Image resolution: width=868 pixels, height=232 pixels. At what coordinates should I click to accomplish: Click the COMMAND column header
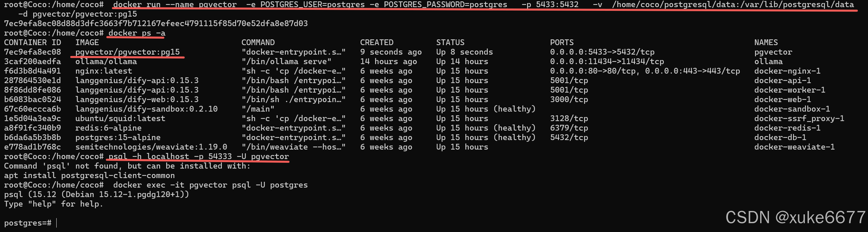tap(258, 42)
